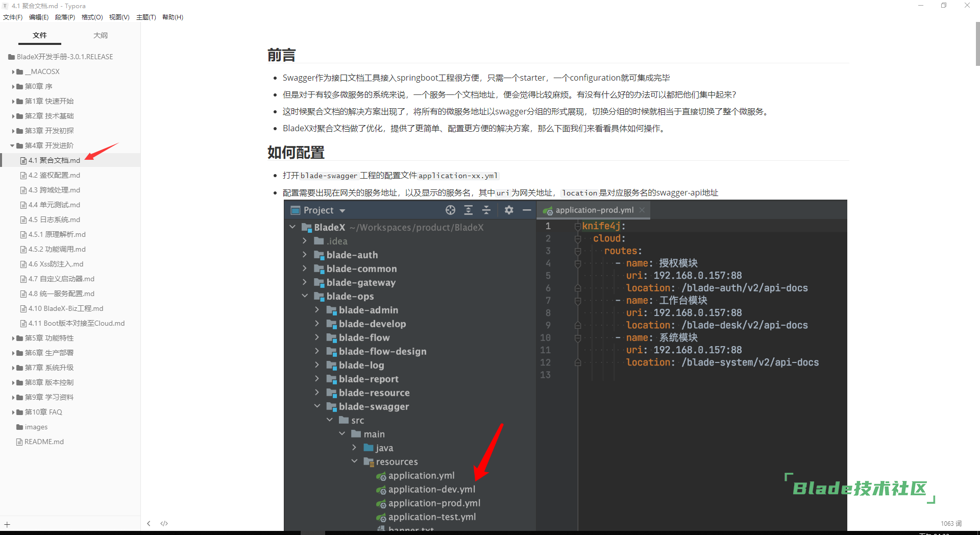Switch to the 文件 sidebar tab
This screenshot has width=980, height=535.
click(x=40, y=35)
